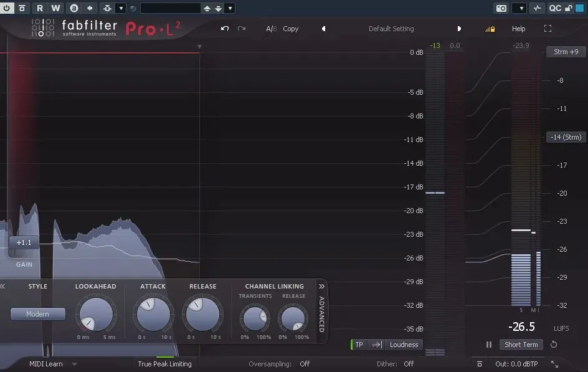Click the 0.0 gain reduction readout

(x=455, y=45)
